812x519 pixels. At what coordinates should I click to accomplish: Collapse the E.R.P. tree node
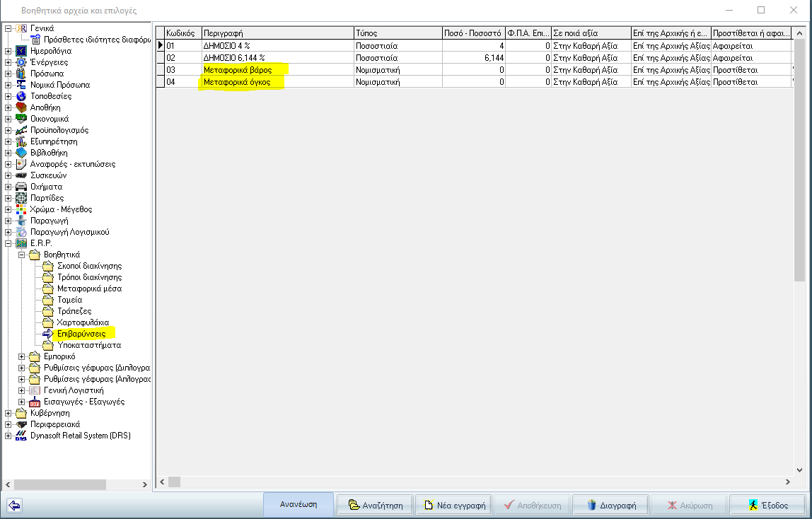(x=8, y=243)
